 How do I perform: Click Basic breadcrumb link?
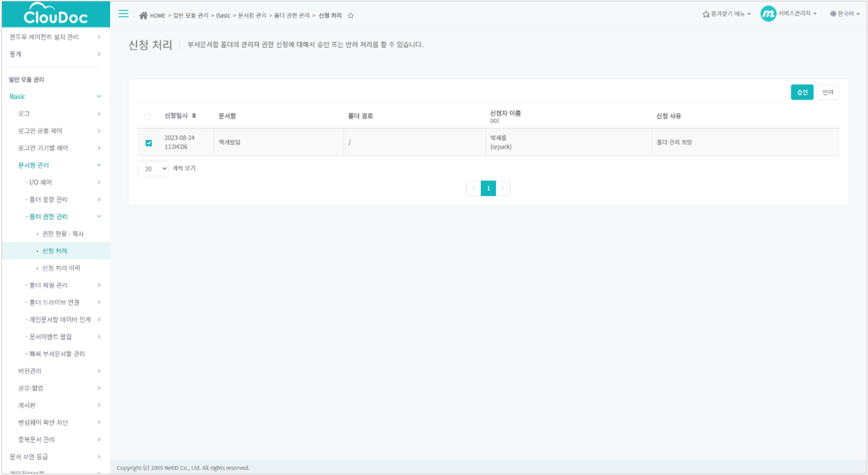click(223, 15)
